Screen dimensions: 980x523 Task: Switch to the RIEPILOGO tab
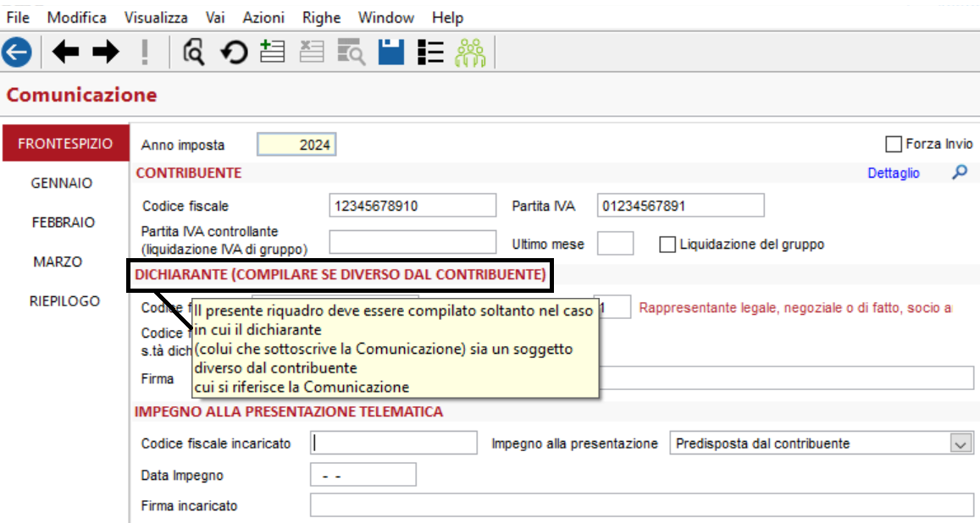(64, 300)
